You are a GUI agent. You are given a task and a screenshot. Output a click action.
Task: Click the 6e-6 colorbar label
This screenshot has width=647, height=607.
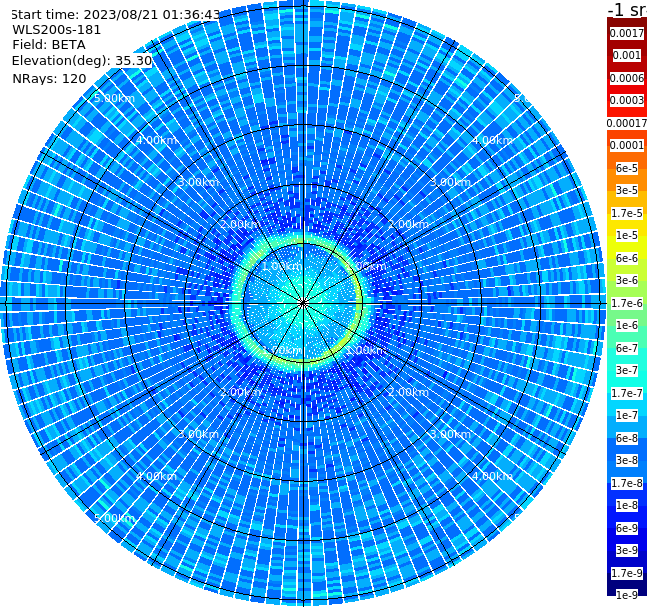pyautogui.click(x=627, y=258)
